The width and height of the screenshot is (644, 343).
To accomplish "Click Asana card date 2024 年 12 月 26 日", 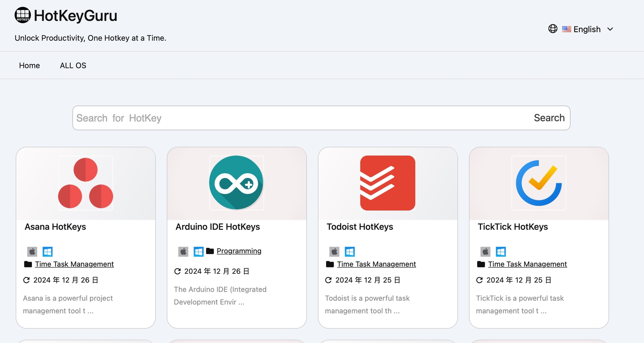I will pos(66,280).
